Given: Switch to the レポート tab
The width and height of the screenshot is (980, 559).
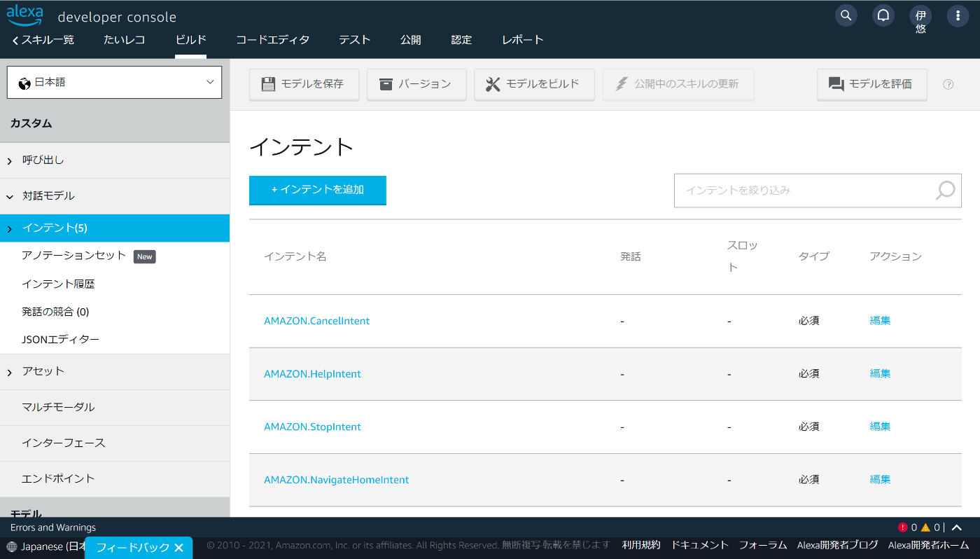Looking at the screenshot, I should tap(523, 40).
